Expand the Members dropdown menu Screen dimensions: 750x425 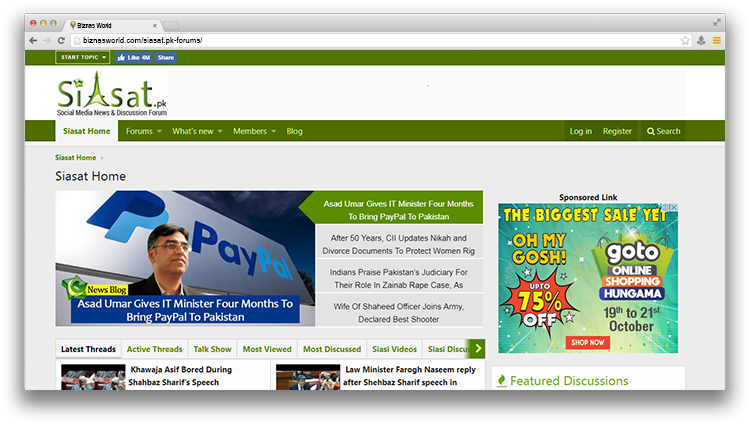[255, 131]
